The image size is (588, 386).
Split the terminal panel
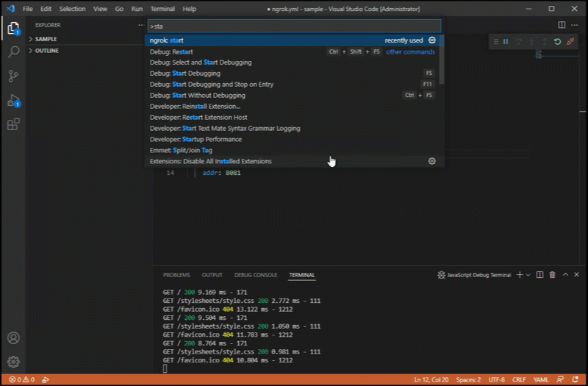click(539, 275)
